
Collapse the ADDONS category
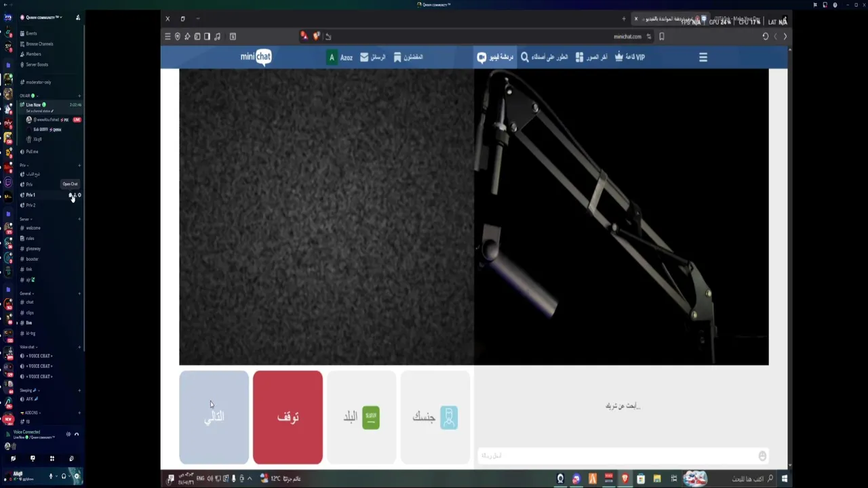(29, 413)
